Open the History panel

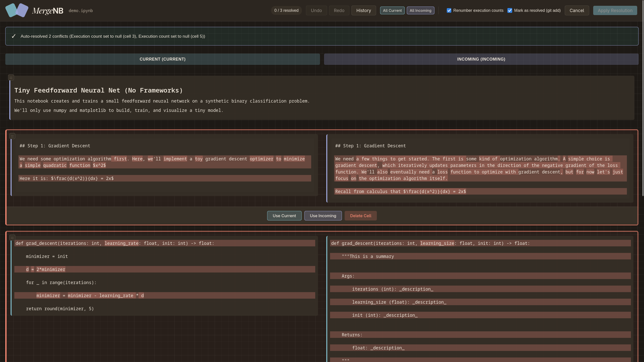coord(364,11)
